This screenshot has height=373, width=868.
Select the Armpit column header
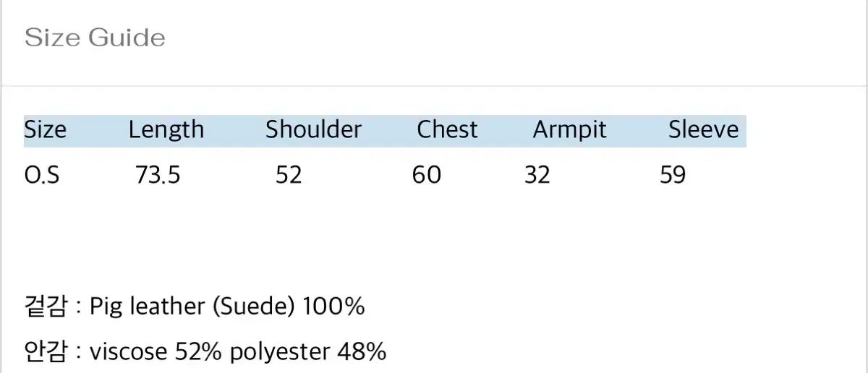point(569,130)
